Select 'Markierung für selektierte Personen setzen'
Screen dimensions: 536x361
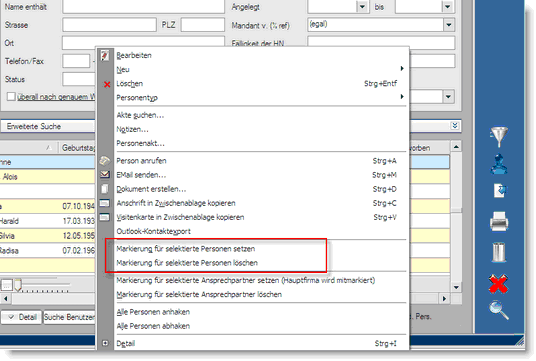pyautogui.click(x=261, y=249)
